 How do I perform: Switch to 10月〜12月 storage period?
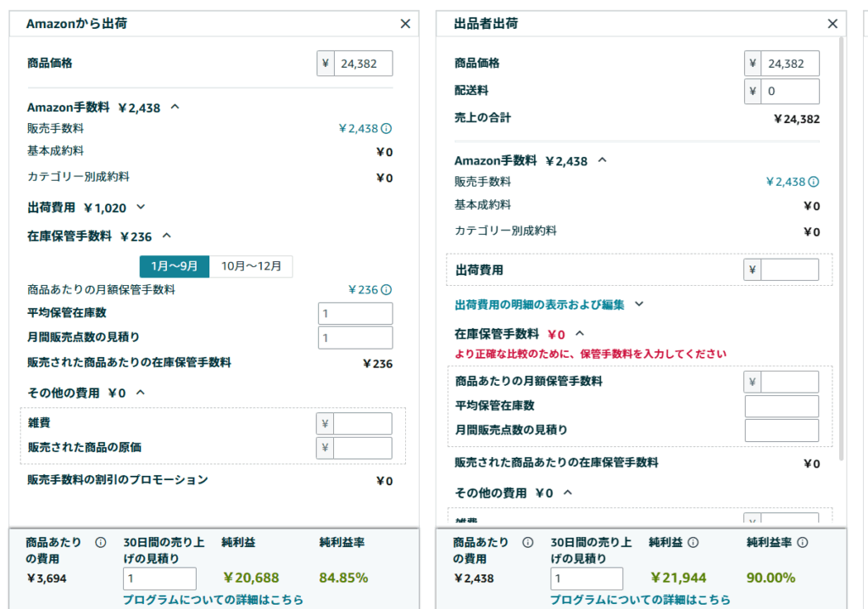[251, 266]
